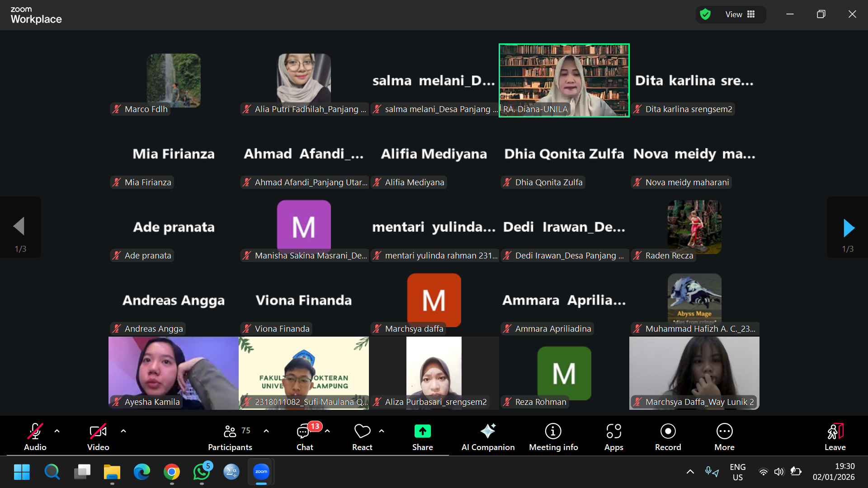868x488 pixels.
Task: Start camera with the Video button
Action: pyautogui.click(x=98, y=436)
